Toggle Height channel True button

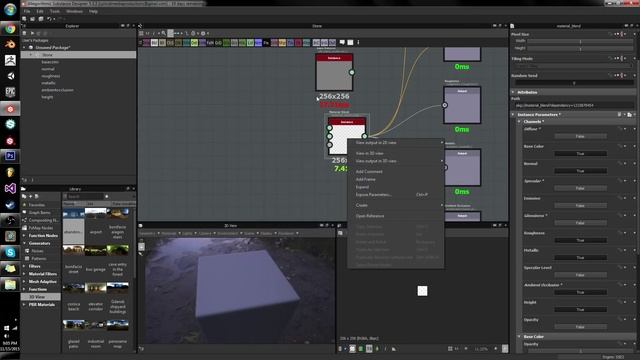click(580, 310)
